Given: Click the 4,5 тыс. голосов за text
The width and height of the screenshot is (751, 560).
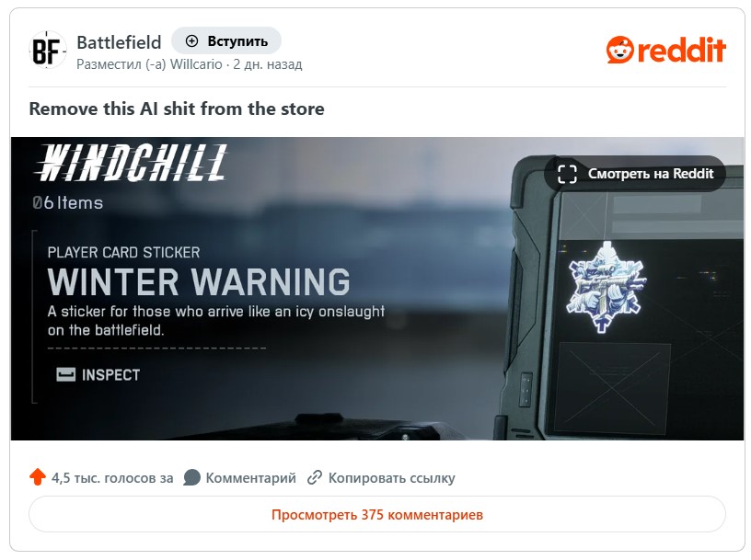Looking at the screenshot, I should 112,477.
